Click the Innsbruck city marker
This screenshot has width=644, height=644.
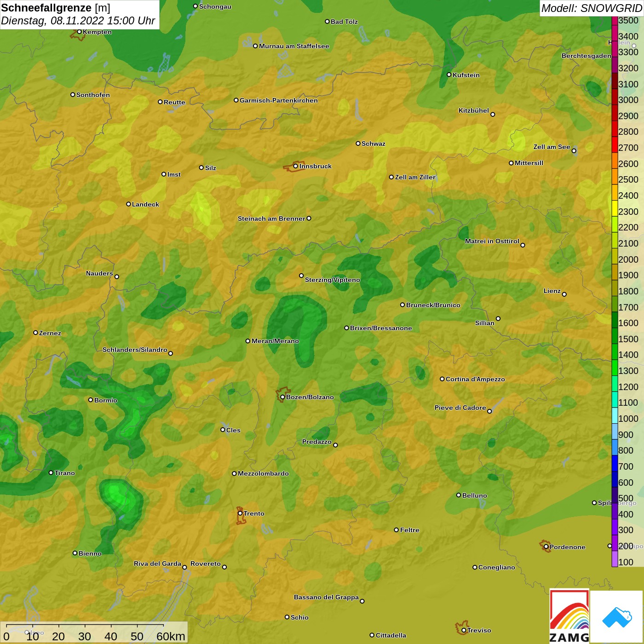(x=296, y=166)
